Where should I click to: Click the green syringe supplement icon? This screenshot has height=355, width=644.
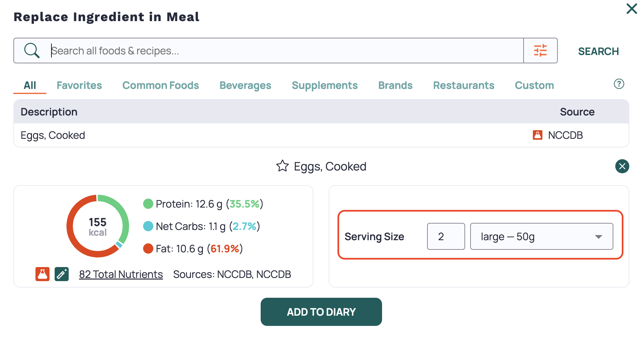[62, 274]
